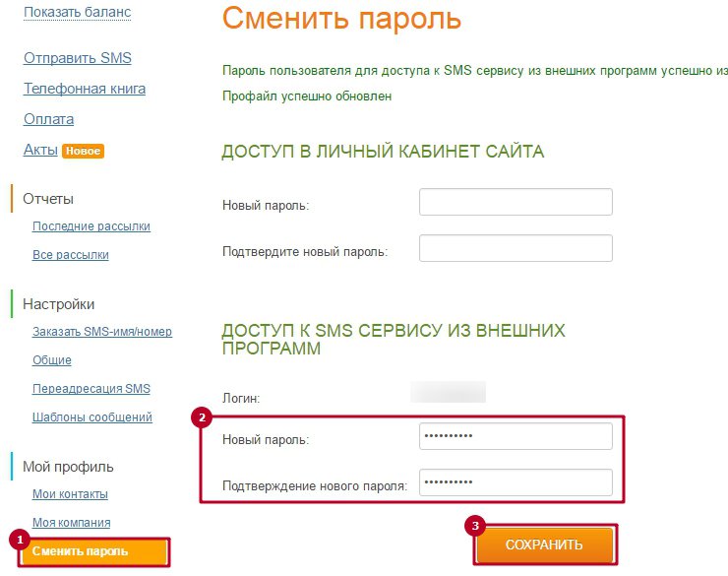This screenshot has height=576, width=728.
Task: Focus site cabinet 'Новый пароль' field
Action: 516,202
